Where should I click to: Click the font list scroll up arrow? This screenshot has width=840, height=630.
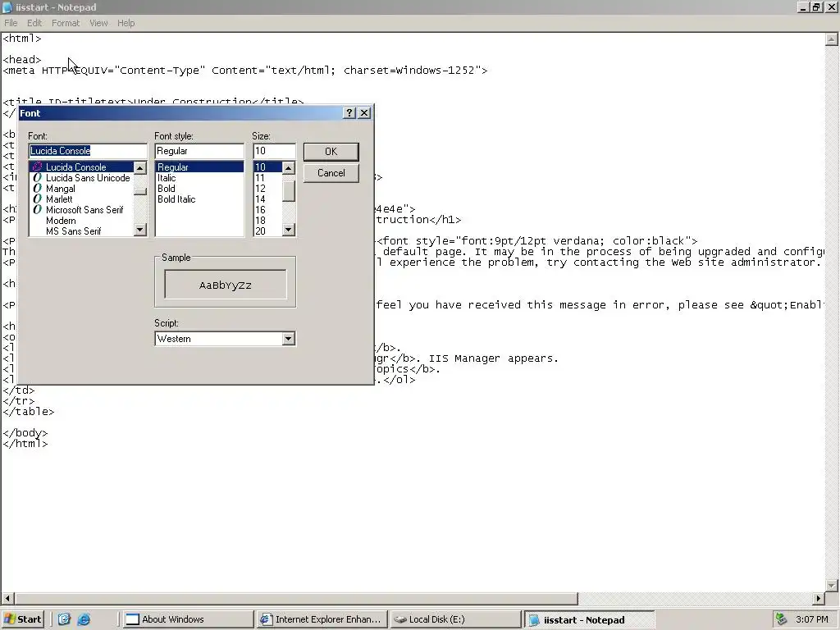(139, 168)
